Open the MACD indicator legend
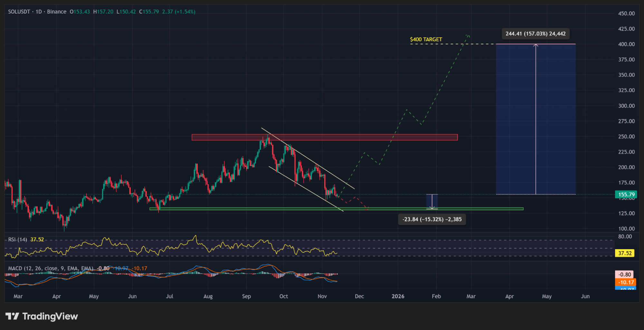Image resolution: width=644 pixels, height=330 pixels. (x=50, y=268)
